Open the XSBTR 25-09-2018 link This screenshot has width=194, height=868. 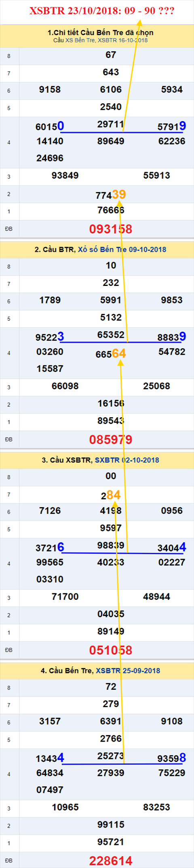(x=128, y=671)
